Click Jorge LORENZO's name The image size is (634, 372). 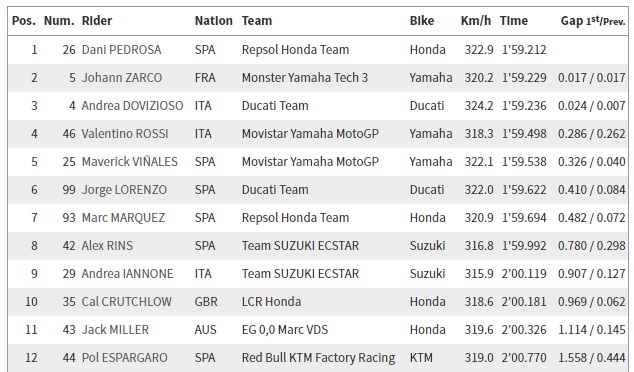pos(124,190)
